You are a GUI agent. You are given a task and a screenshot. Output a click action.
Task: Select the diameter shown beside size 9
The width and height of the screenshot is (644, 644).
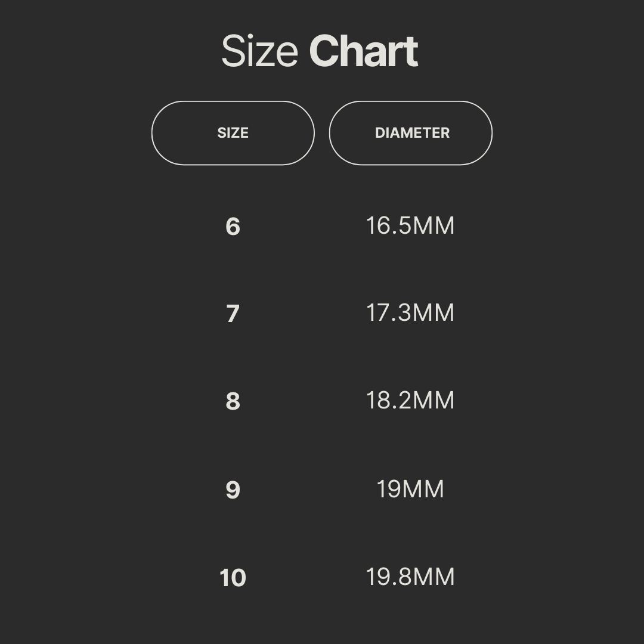tap(410, 489)
